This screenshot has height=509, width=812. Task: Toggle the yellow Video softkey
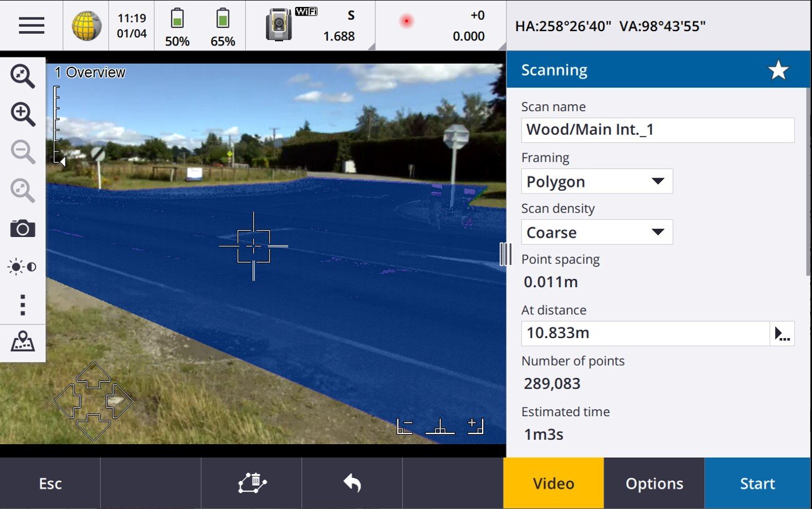click(x=554, y=483)
